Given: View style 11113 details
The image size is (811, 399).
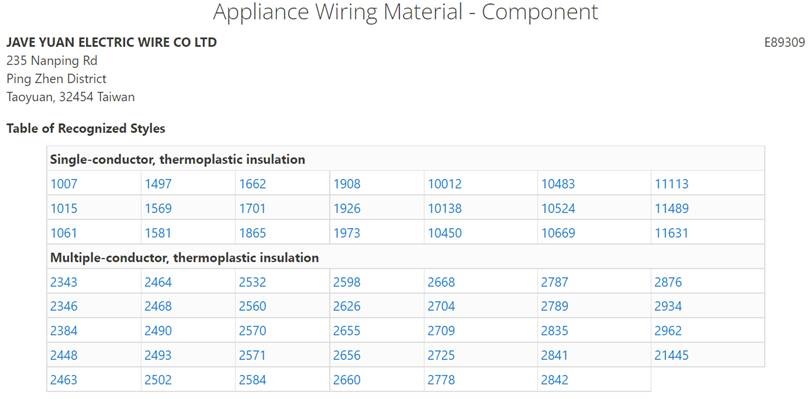Looking at the screenshot, I should [671, 184].
